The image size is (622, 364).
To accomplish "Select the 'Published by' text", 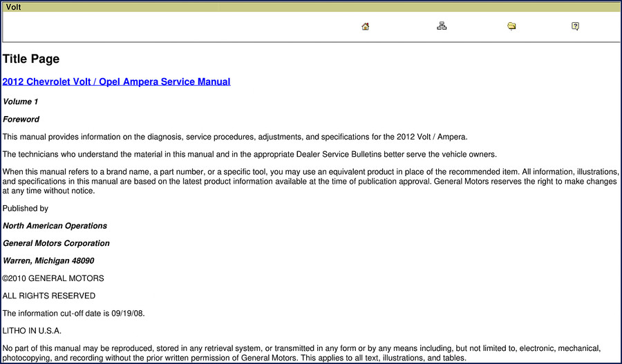I will (x=26, y=208).
